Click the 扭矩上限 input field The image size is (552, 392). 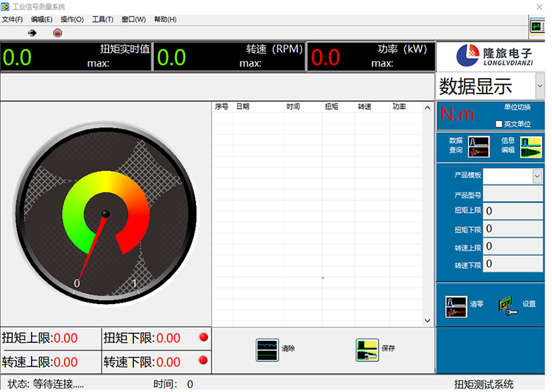(x=512, y=211)
